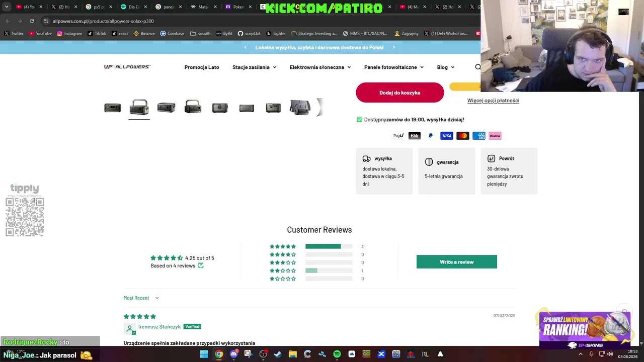Screen dimensions: 644x362
Task: Select the fourth product thumbnail
Action: point(193,108)
